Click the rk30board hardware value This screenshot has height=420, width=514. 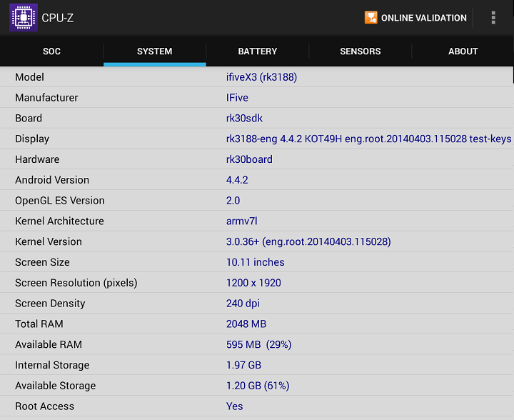(249, 159)
